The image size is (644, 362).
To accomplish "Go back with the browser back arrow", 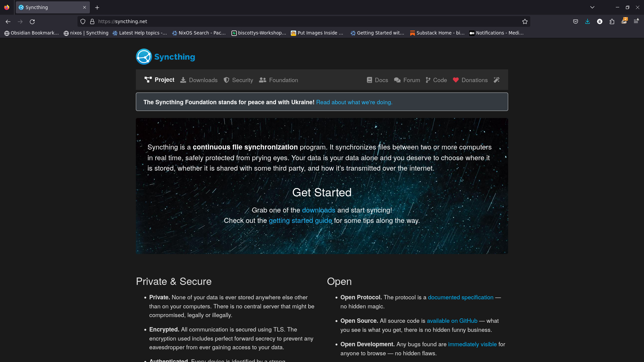I will pos(8,21).
